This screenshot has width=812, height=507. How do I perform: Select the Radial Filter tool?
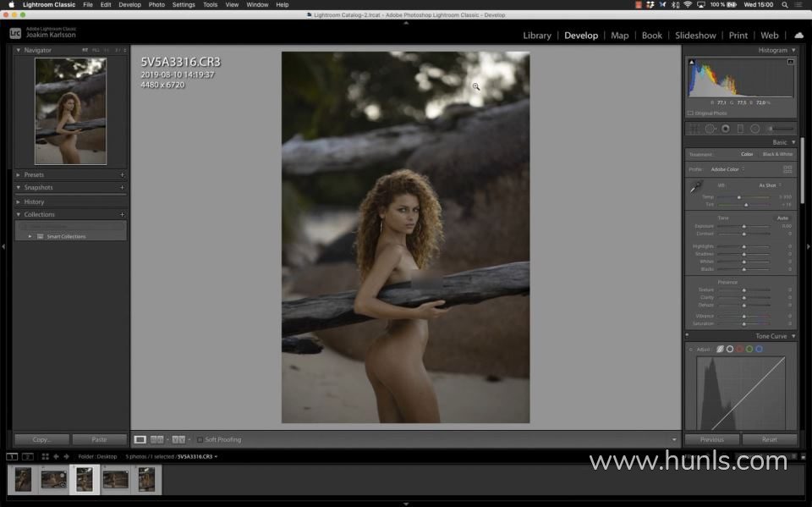coord(754,129)
